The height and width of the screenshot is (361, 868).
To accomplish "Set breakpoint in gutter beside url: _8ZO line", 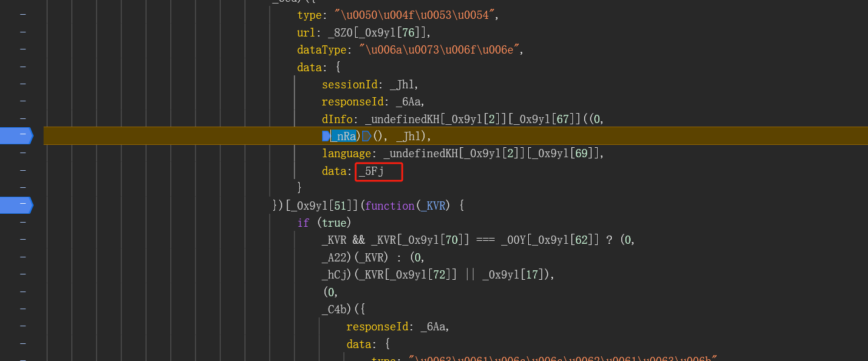I will [x=23, y=32].
